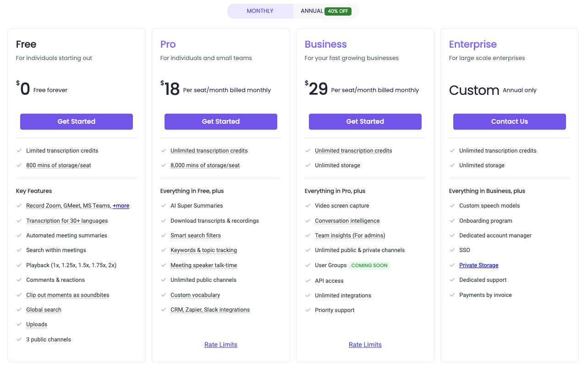Click Get Started on the Free plan
588x368 pixels.
tap(76, 121)
